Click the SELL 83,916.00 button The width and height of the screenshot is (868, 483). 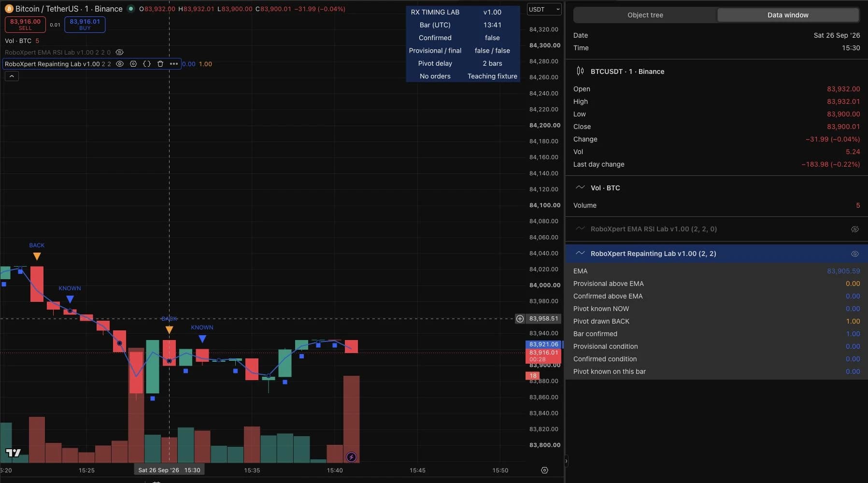(x=25, y=24)
